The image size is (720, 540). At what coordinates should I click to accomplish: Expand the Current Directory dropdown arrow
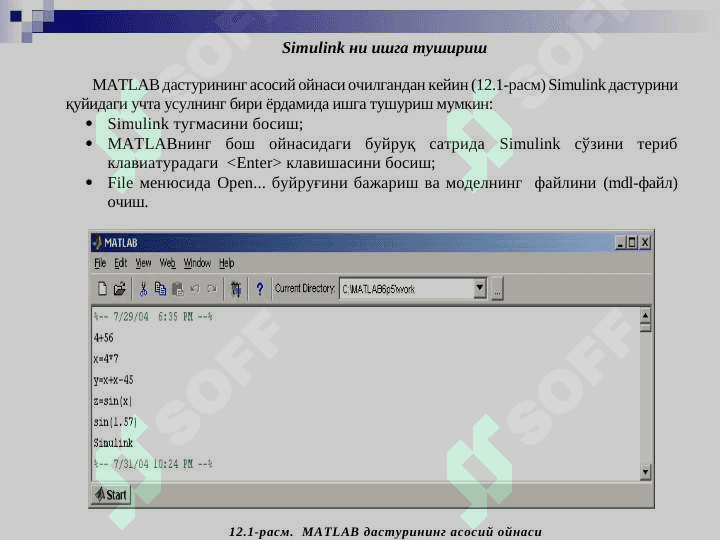pos(479,288)
